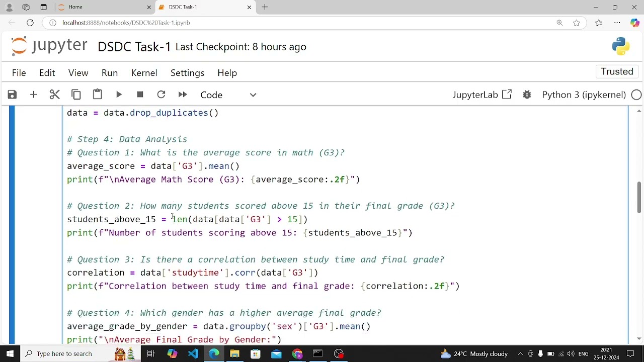This screenshot has height=362, width=644.
Task: Open the notebook in JupyterLab
Action: [x=482, y=95]
